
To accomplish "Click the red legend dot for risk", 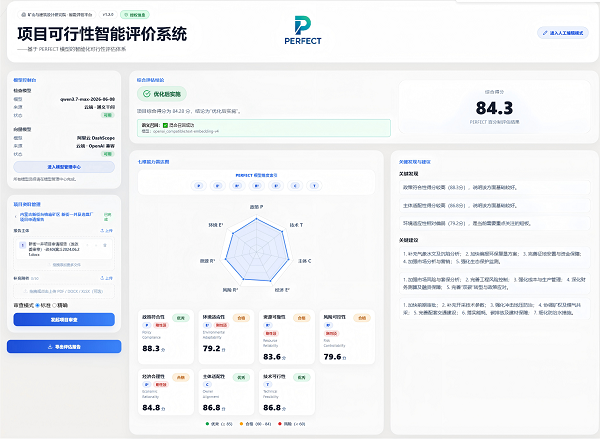I will [280, 424].
